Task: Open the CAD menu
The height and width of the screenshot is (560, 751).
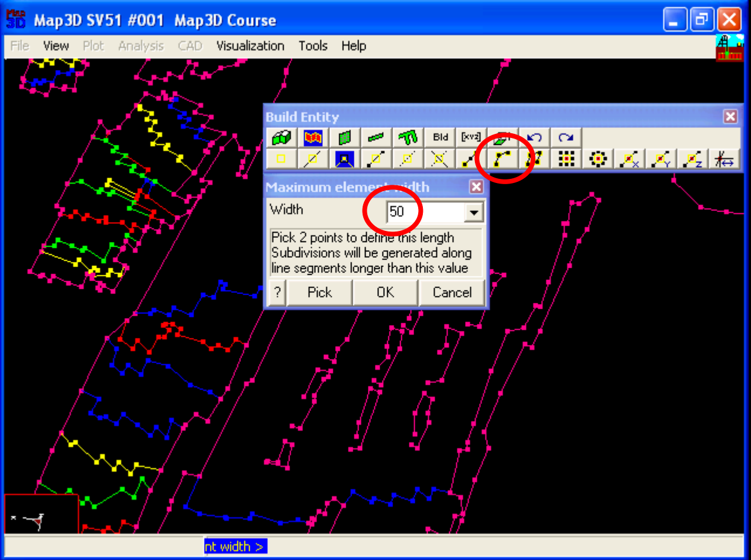Action: click(190, 46)
